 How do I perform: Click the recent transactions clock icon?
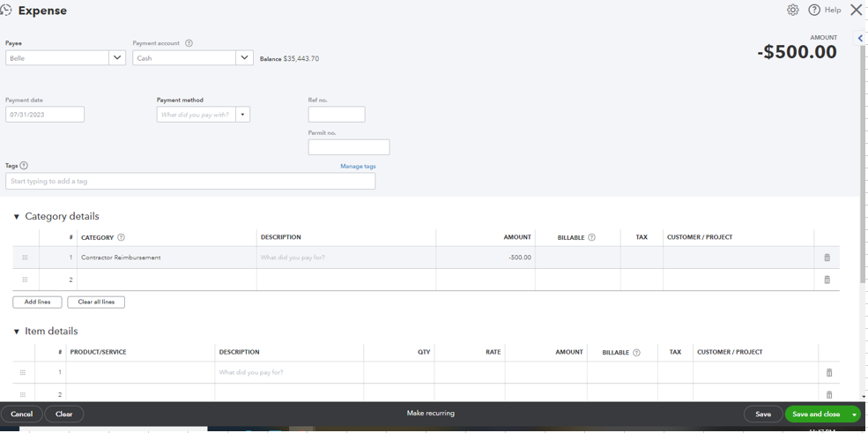pos(6,11)
